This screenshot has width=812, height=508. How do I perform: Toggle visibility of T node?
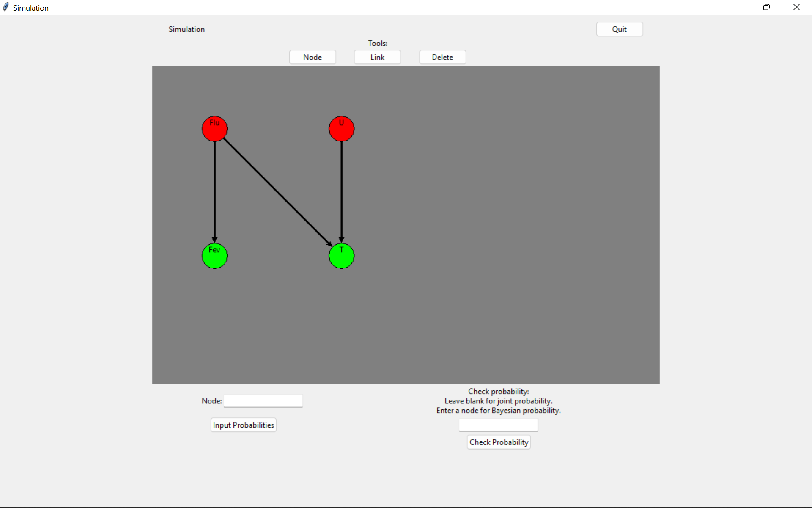[341, 257]
